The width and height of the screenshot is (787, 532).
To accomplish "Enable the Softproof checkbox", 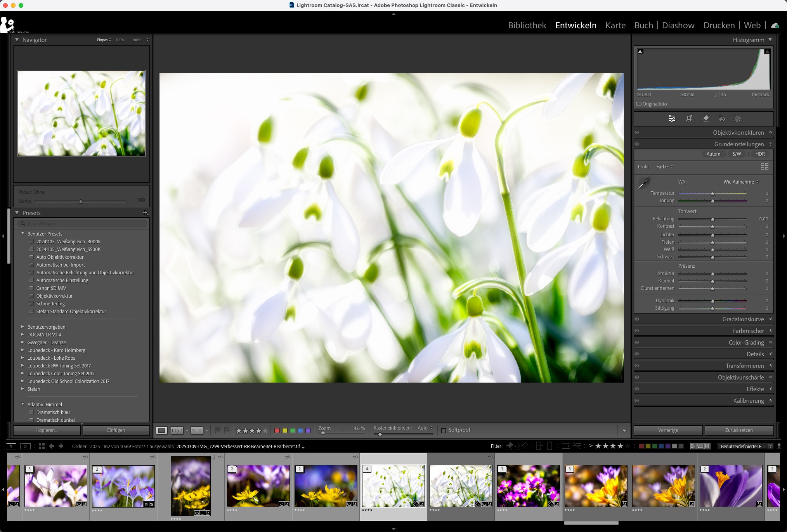I will 444,430.
